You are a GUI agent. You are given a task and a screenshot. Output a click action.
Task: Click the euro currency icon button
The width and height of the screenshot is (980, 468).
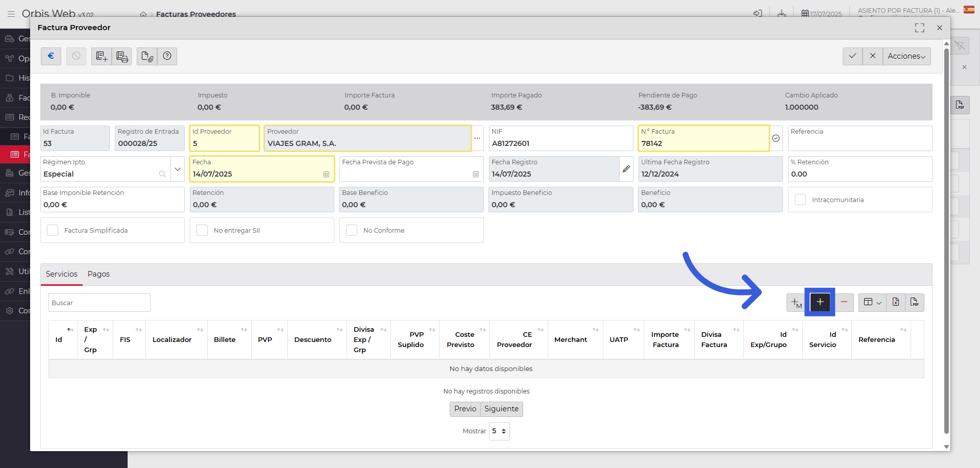51,56
